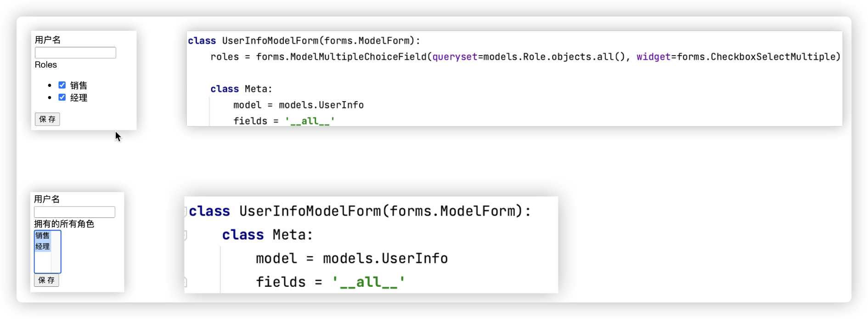The image size is (868, 319).
Task: Click the queryset keyword in the upper code
Action: [x=455, y=57]
